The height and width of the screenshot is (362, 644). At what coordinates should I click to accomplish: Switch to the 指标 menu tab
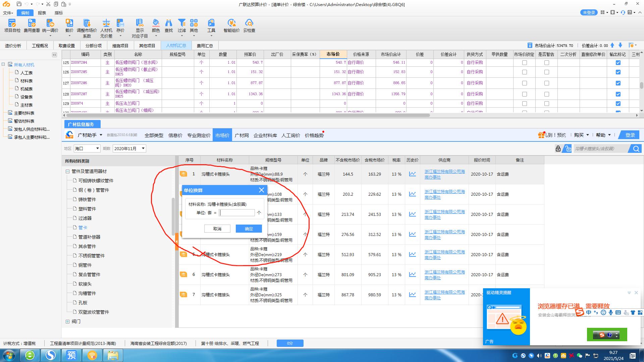[59, 13]
